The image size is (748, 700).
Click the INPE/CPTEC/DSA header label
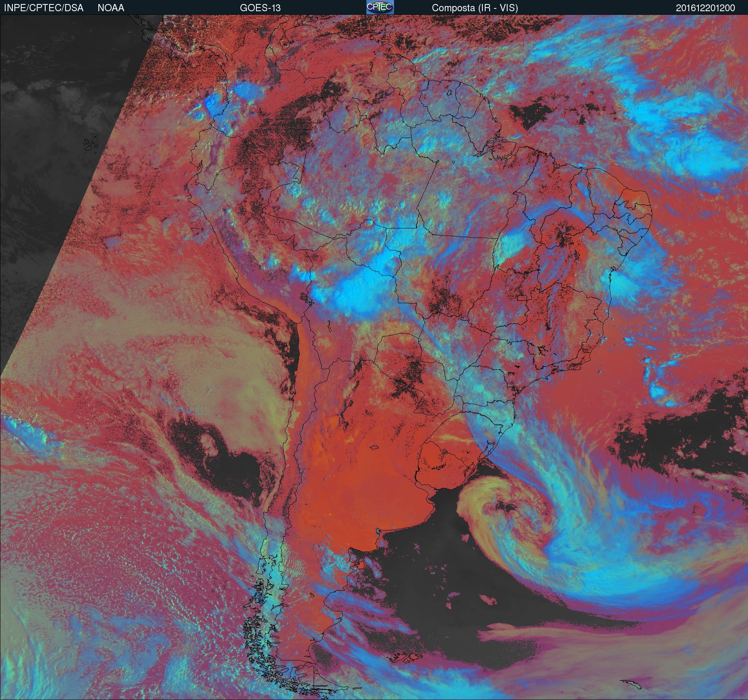point(44,8)
